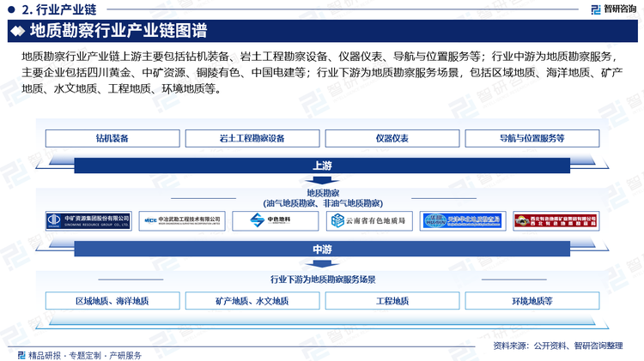The image size is (644, 361).
Task: Click the 中冶武勘工程技术有限公司 logo
Action: (x=182, y=221)
